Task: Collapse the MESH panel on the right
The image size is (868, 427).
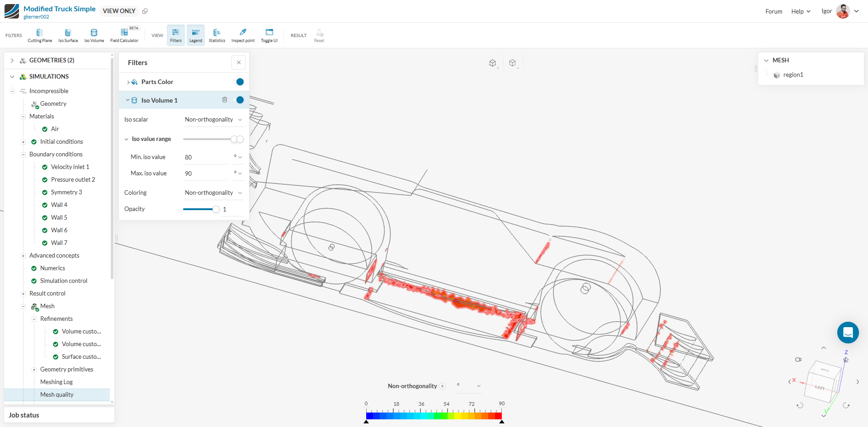Action: click(x=766, y=60)
